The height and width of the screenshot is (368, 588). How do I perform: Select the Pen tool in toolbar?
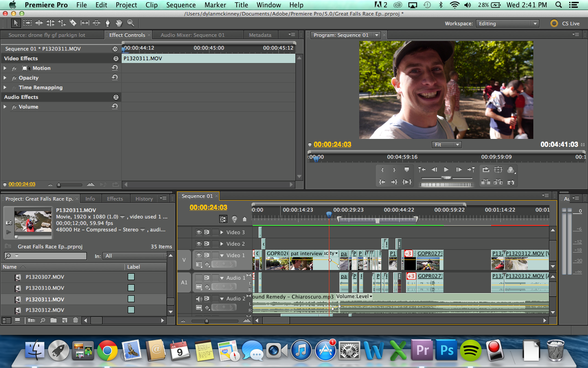(x=107, y=23)
